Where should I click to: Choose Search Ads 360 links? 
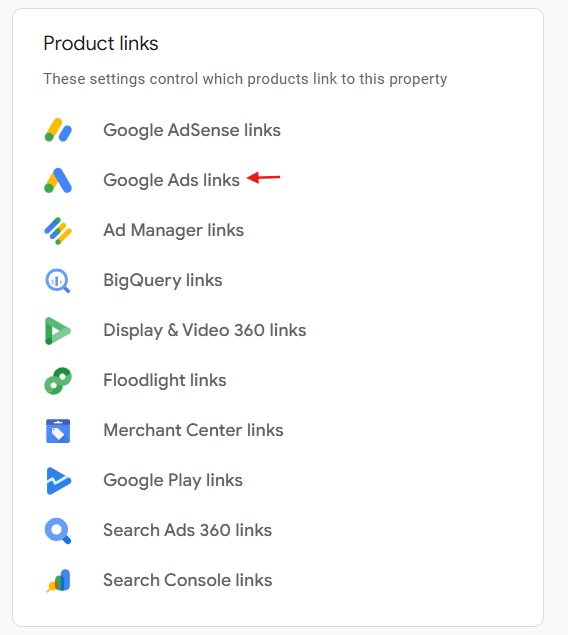coord(187,530)
